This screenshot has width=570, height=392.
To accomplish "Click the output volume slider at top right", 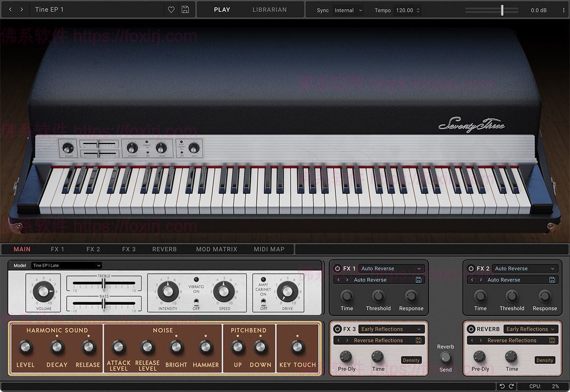I will pyautogui.click(x=502, y=10).
